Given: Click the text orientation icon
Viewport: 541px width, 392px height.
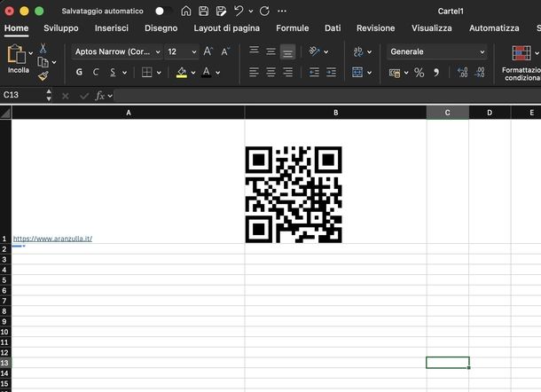Looking at the screenshot, I should pos(314,51).
